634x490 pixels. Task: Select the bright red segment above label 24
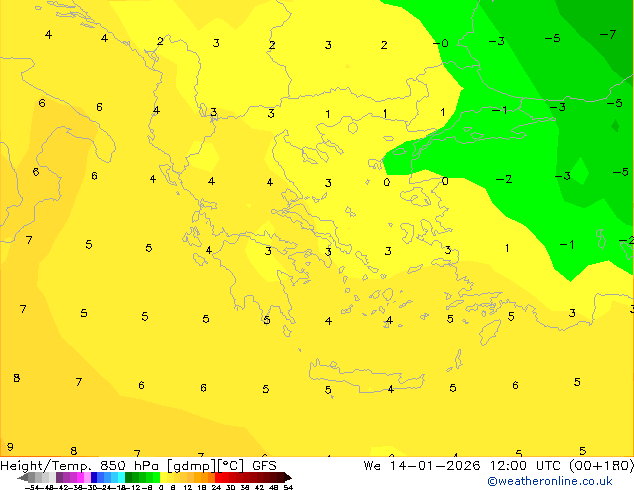(x=218, y=477)
